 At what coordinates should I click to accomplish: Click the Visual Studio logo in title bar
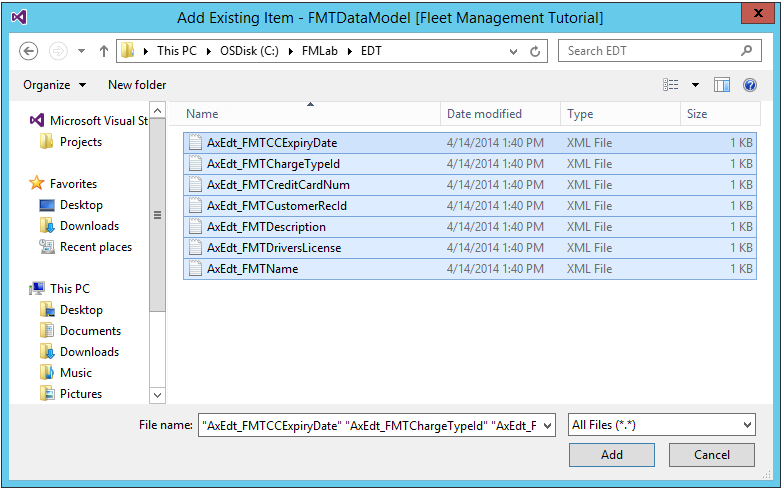pos(19,17)
